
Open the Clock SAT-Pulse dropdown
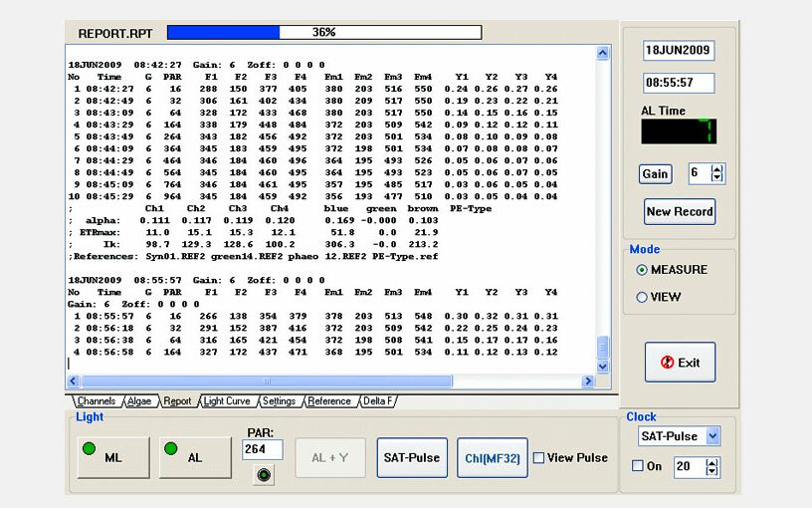712,436
